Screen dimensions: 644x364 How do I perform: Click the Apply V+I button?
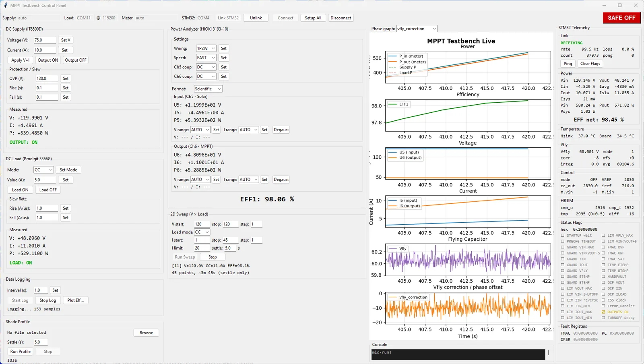click(x=21, y=60)
